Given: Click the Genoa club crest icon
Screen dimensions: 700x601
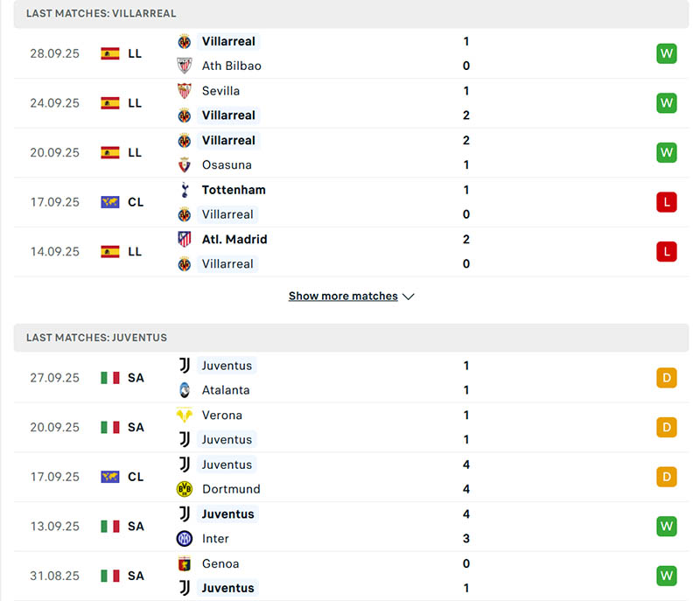Looking at the screenshot, I should [x=184, y=564].
